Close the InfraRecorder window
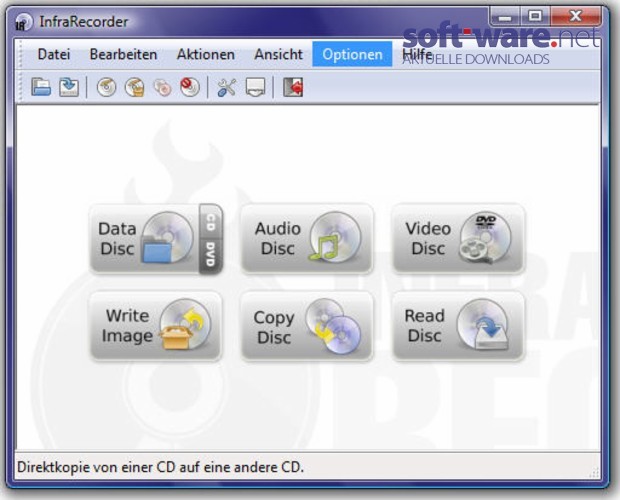 (x=576, y=17)
